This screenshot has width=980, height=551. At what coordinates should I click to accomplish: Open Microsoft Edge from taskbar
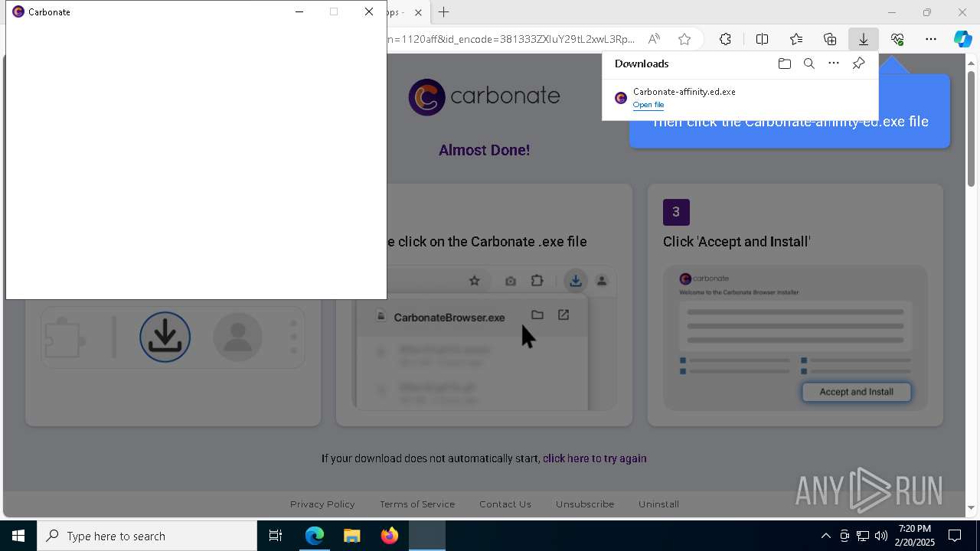[315, 536]
